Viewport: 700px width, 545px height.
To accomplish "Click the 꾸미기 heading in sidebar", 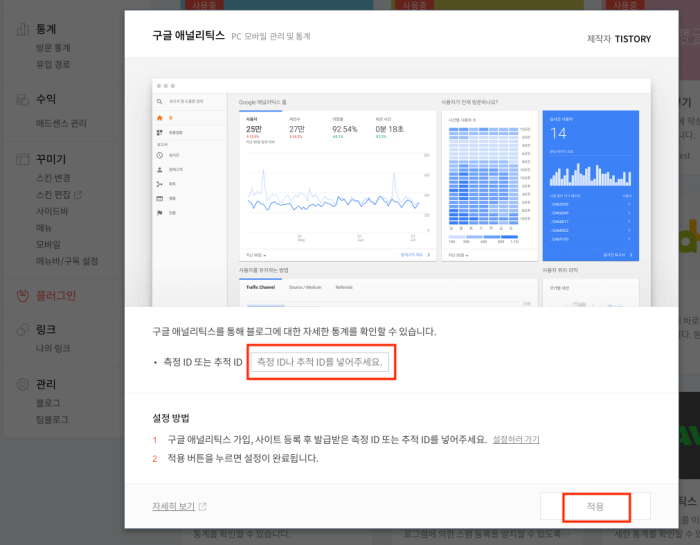I will 51,159.
